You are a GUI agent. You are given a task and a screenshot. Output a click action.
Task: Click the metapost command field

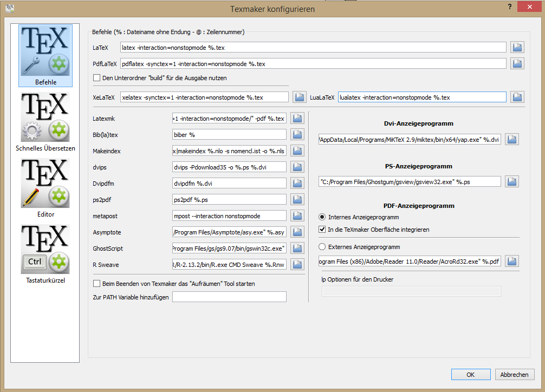229,216
